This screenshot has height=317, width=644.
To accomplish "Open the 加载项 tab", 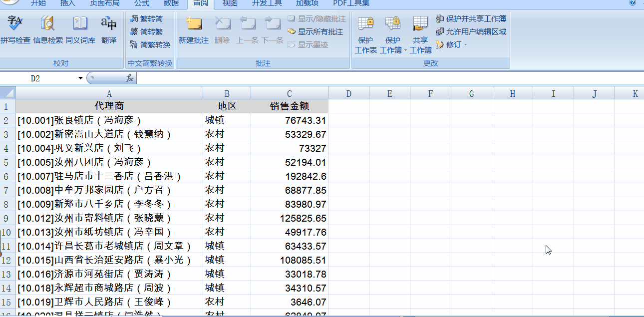I will (x=307, y=3).
